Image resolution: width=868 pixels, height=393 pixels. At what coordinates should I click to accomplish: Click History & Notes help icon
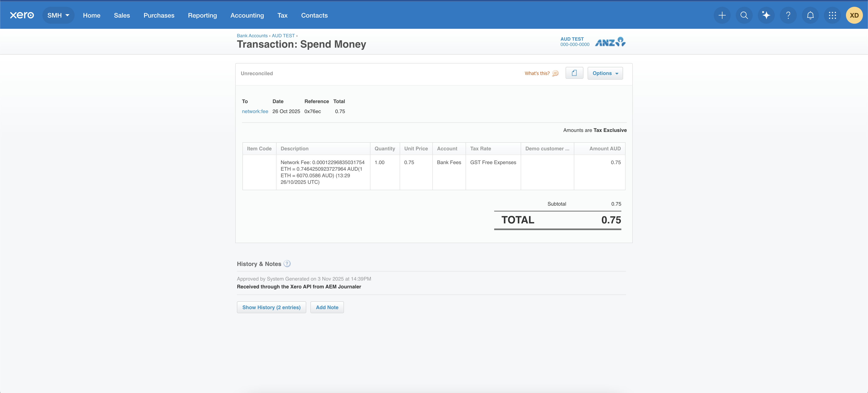287,264
